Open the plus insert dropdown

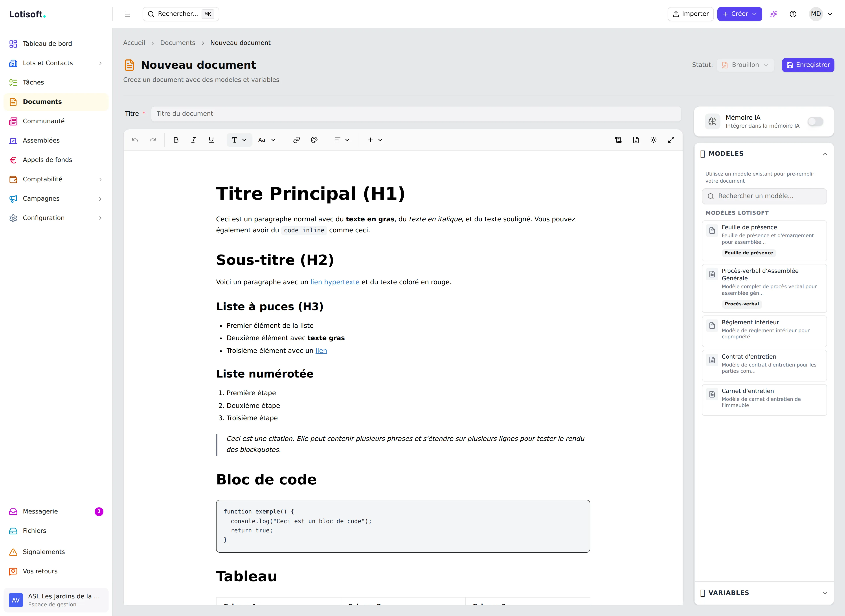pos(375,140)
